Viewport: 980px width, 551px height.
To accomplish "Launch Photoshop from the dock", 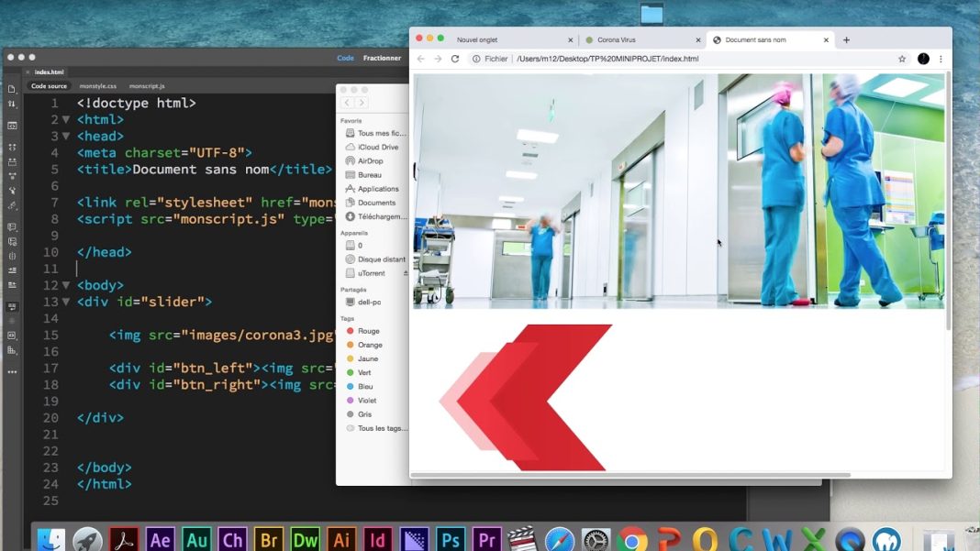I will 450,539.
